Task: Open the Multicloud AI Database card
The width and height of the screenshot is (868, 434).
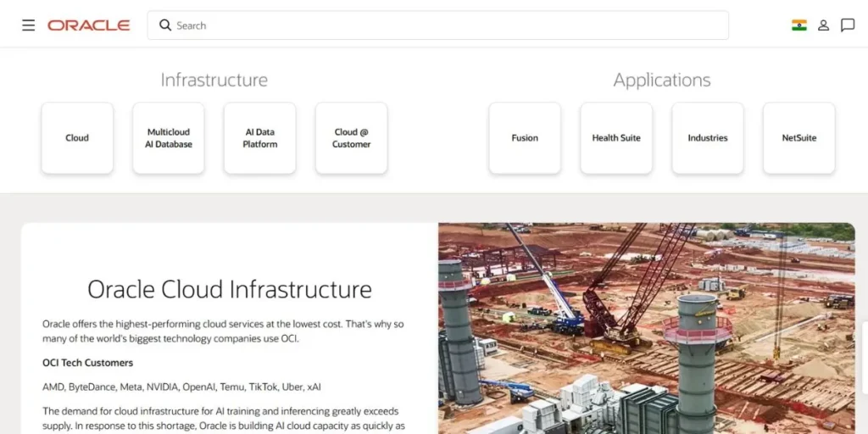Action: click(169, 138)
